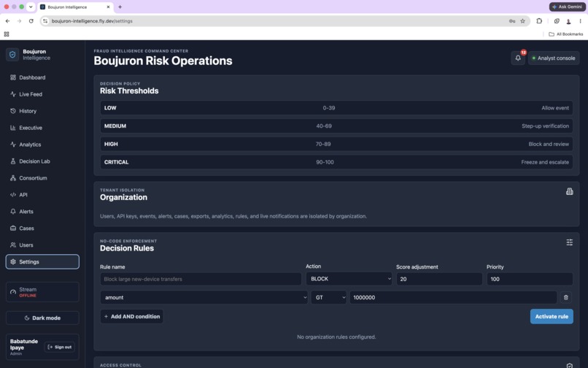The height and width of the screenshot is (368, 588).
Task: Click the Score adjustment field
Action: pos(438,279)
